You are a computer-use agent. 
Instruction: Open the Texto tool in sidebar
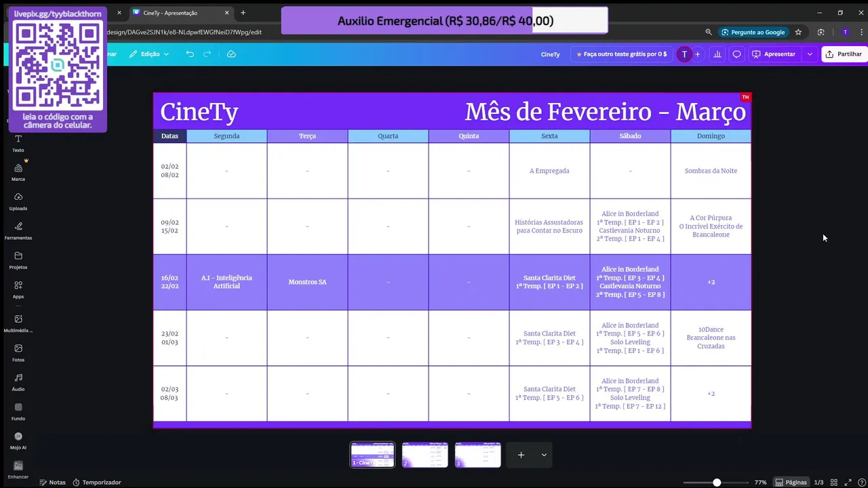(18, 142)
